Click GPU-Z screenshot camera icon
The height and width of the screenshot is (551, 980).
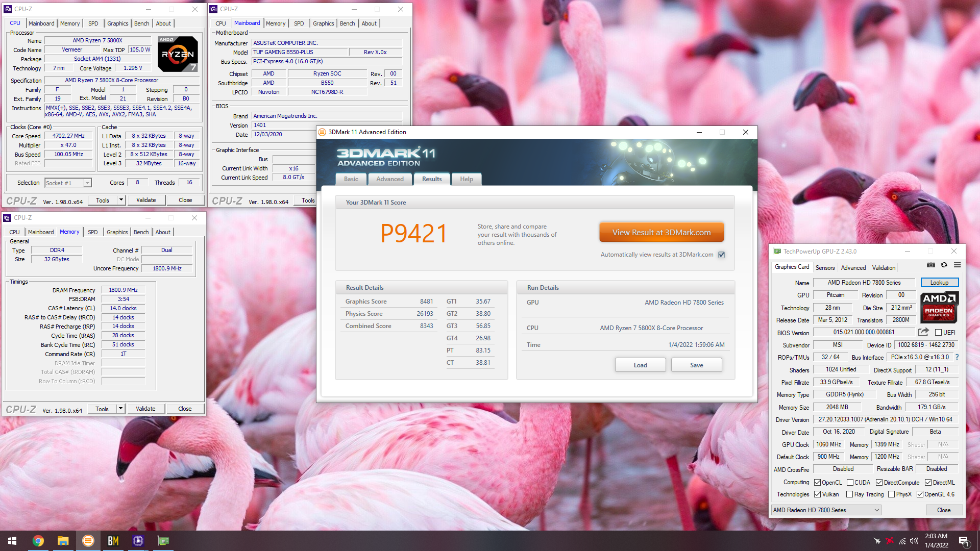(x=931, y=265)
